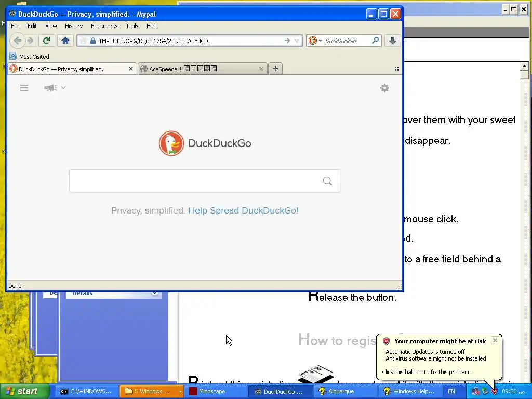The image size is (532, 399).
Task: Switch to C:\WINDOWS taskbar item
Action: (x=86, y=391)
